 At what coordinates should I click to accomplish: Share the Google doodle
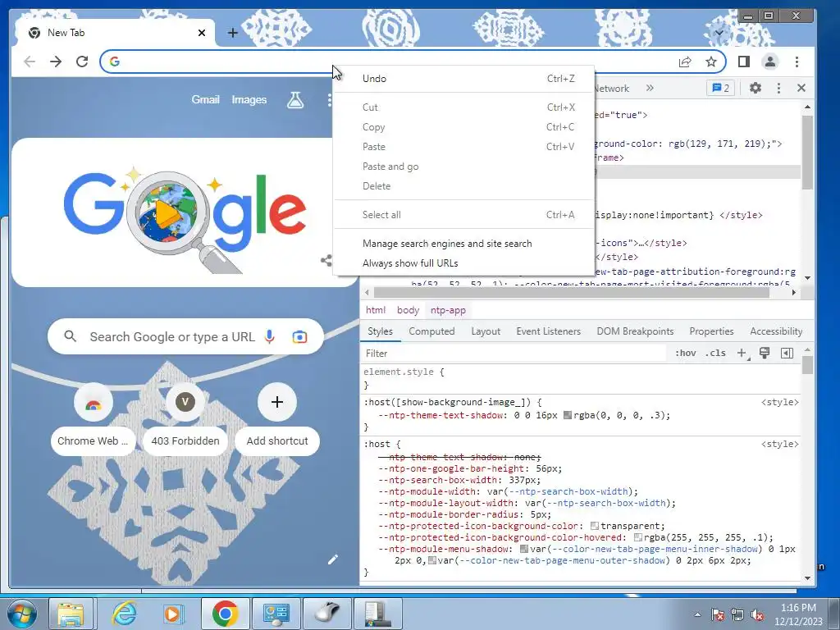point(326,261)
